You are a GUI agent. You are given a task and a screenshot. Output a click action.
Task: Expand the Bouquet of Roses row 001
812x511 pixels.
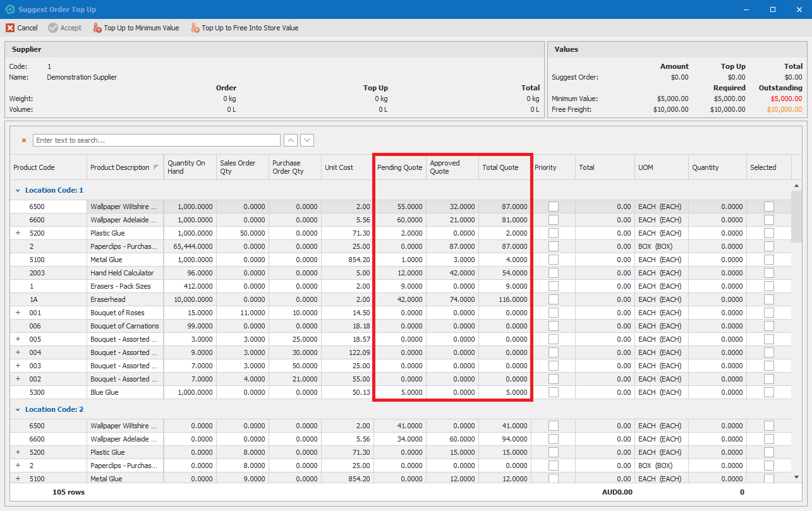[18, 313]
